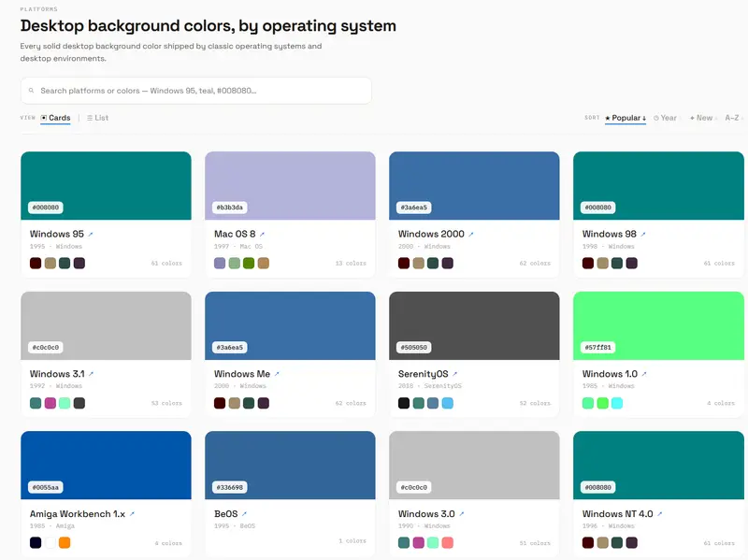Screen dimensions: 748x560
Task: Switch to List view
Action: pyautogui.click(x=98, y=118)
